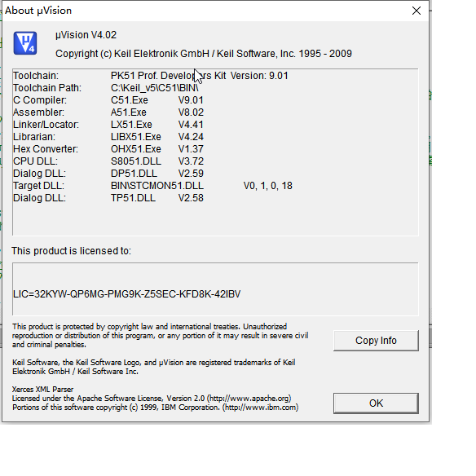Click the 'Librarian:' label

[x=34, y=137]
